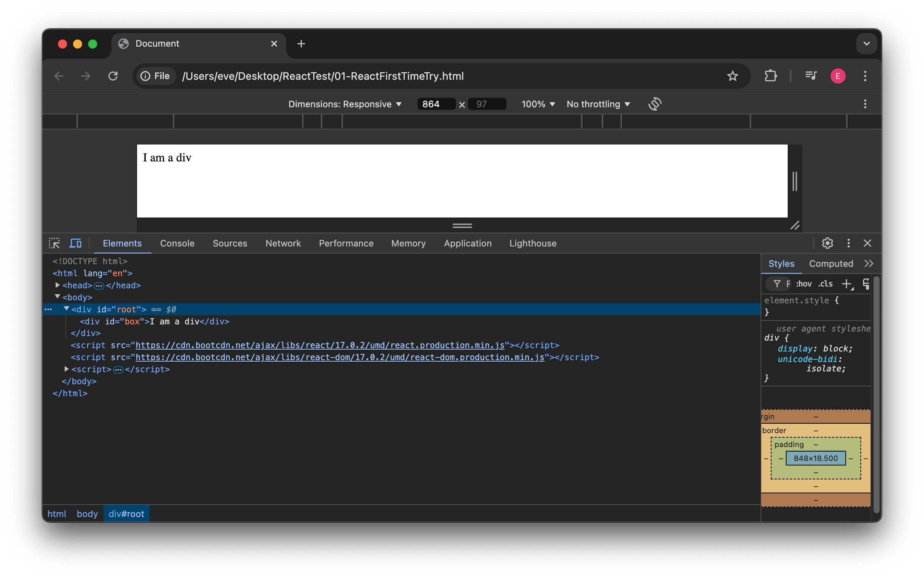Expand the head element in DOM tree
924x578 pixels.
click(x=56, y=285)
